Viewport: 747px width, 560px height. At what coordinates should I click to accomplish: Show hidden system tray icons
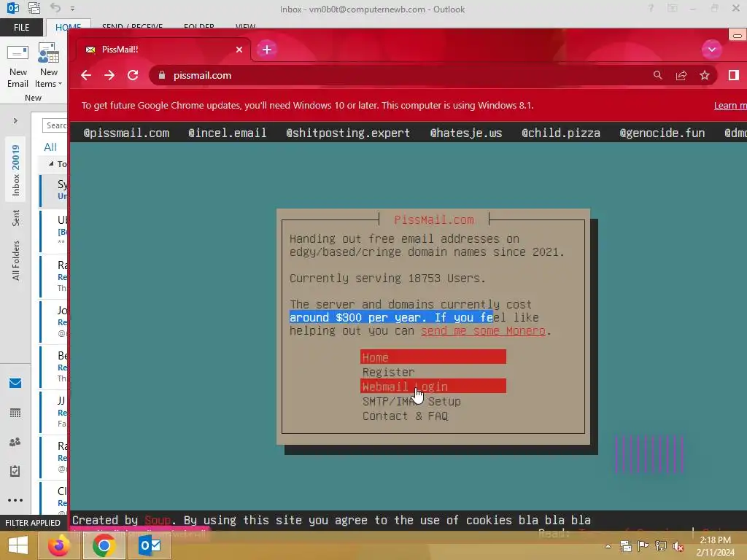point(608,546)
